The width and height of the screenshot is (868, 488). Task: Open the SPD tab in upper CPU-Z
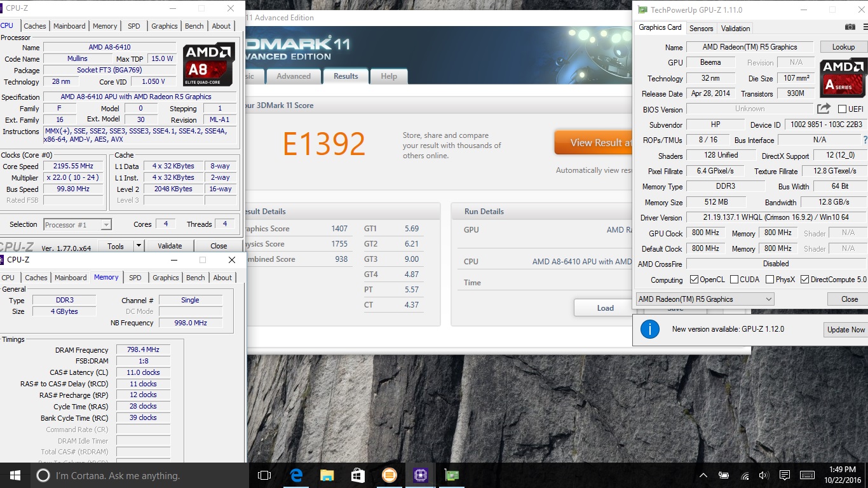coord(133,26)
